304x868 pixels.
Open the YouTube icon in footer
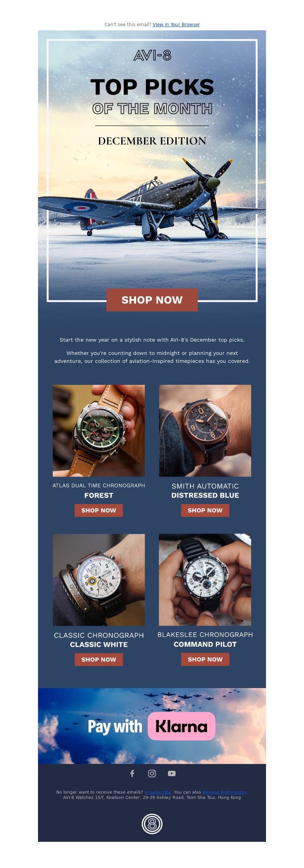[172, 773]
